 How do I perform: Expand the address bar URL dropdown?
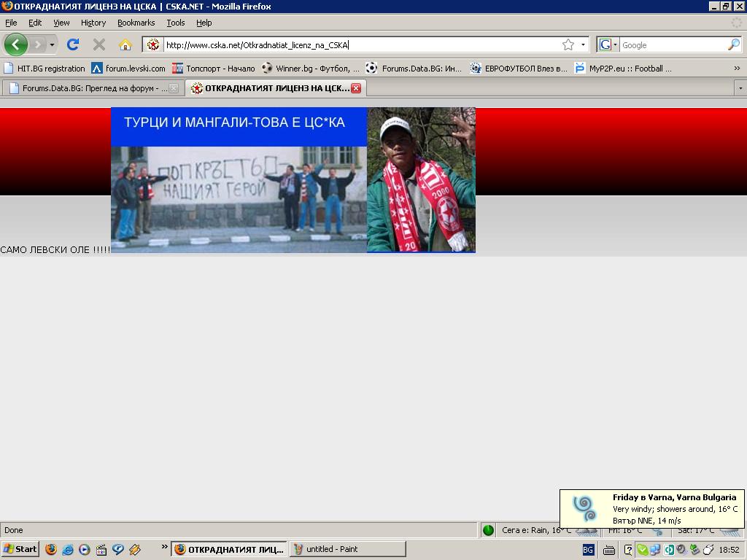(x=583, y=44)
